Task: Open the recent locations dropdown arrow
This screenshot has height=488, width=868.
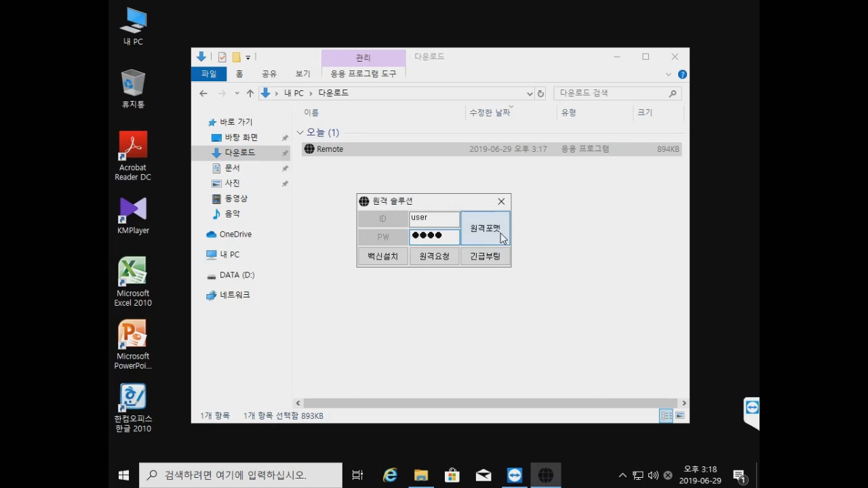Action: click(237, 93)
